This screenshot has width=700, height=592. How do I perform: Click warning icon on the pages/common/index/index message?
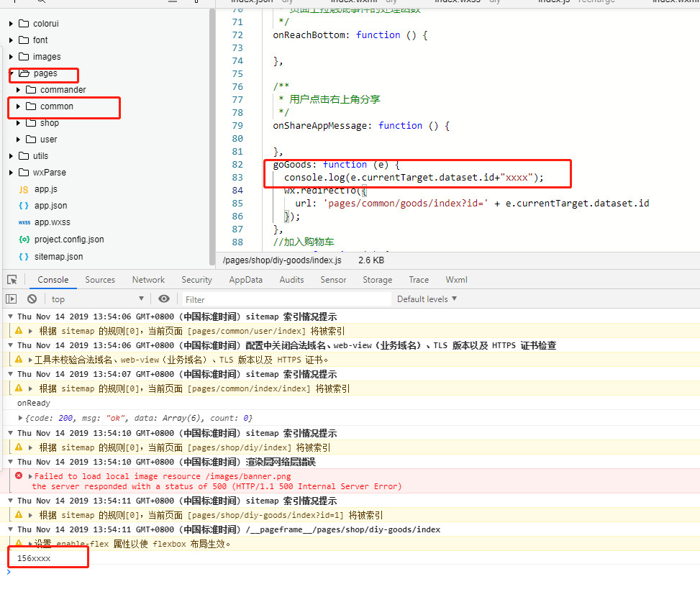[x=19, y=388]
